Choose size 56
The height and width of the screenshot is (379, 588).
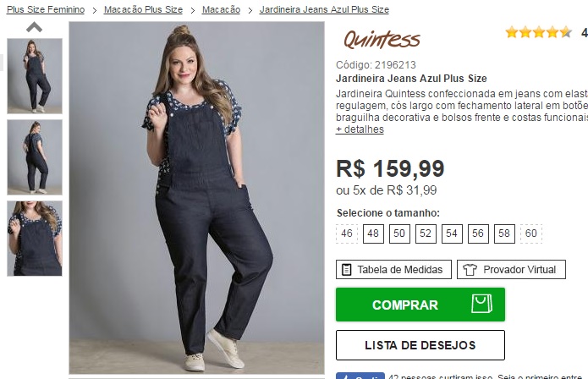click(x=478, y=233)
